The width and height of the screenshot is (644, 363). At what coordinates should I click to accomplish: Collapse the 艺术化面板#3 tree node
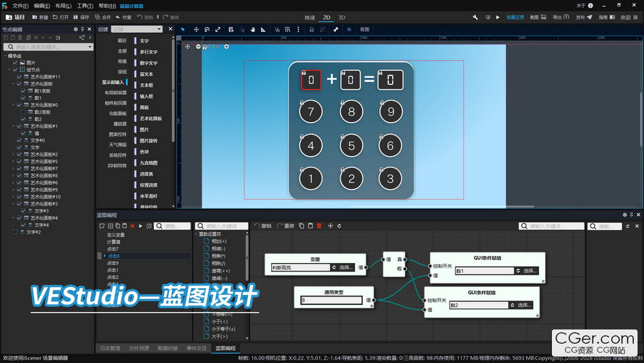pyautogui.click(x=13, y=204)
